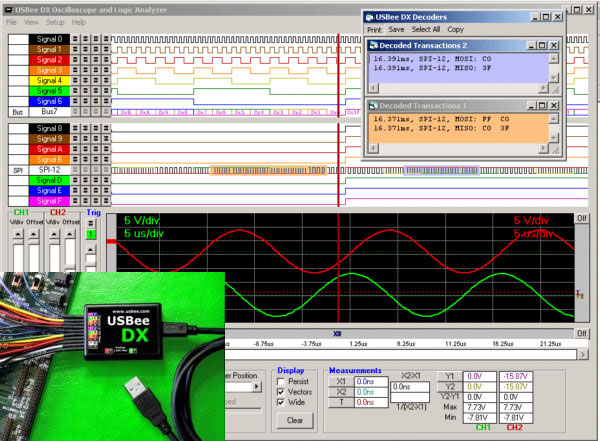Click last trigger setting button of Signal 0
This screenshot has width=600, height=441.
coord(106,39)
